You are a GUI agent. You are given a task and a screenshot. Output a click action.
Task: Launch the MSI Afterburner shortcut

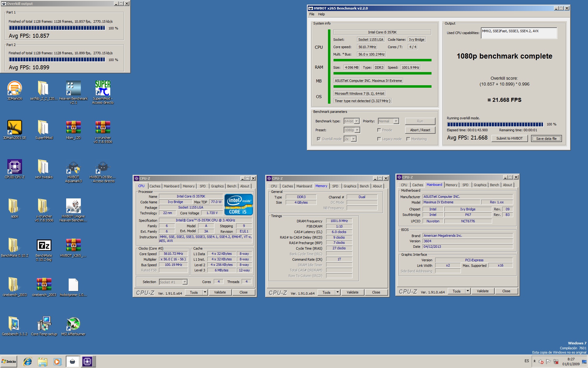(73, 324)
